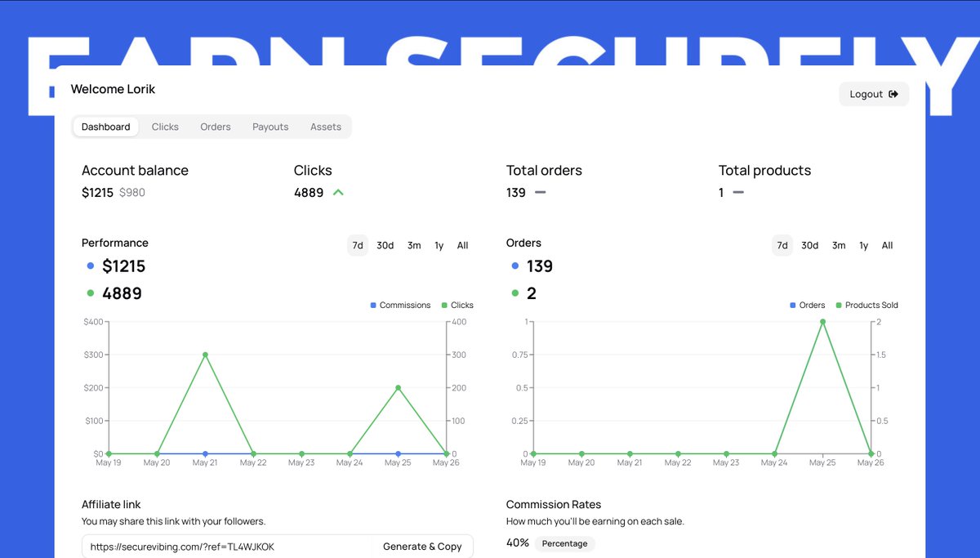Click the May 25 products sold peak point
Image resolution: width=980 pixels, height=558 pixels.
coord(822,322)
